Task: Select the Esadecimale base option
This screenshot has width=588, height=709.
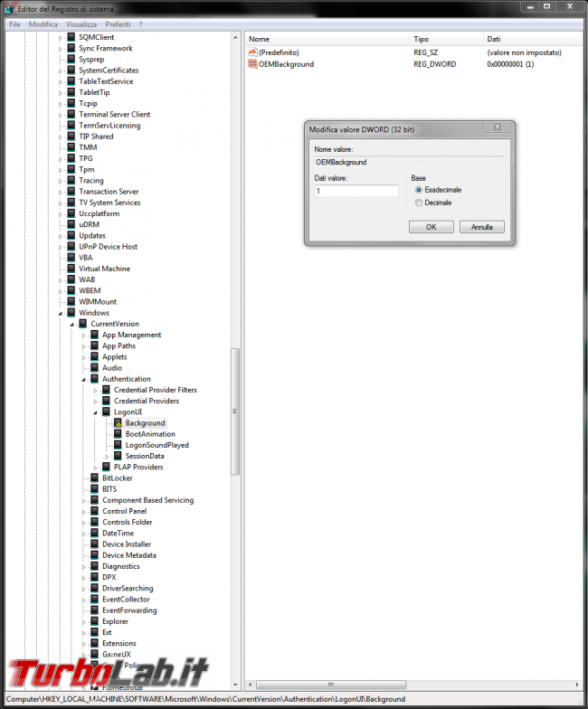Action: (x=419, y=190)
